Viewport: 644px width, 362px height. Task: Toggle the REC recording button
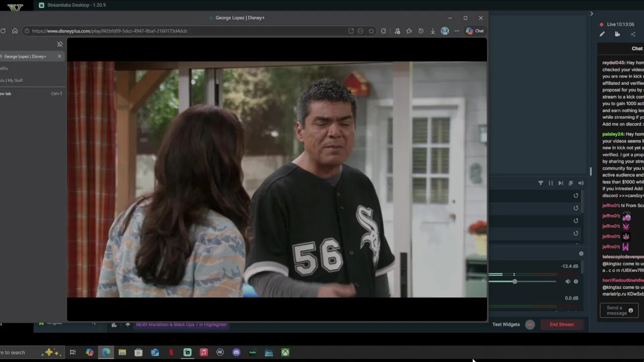click(530, 324)
